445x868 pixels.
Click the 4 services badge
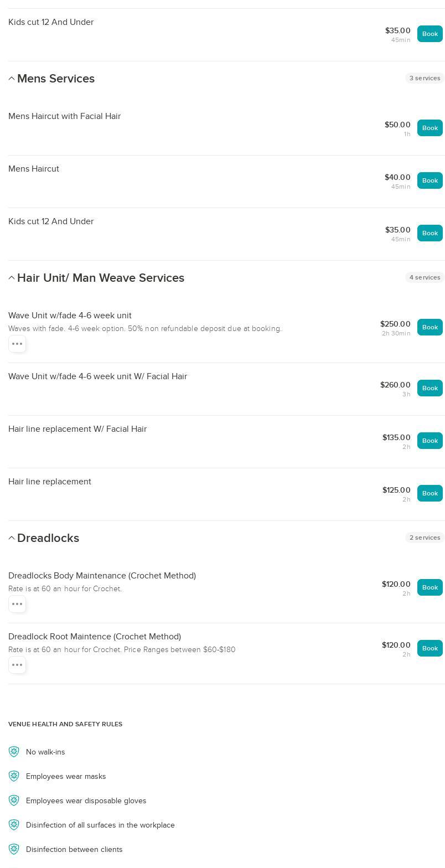pos(425,277)
